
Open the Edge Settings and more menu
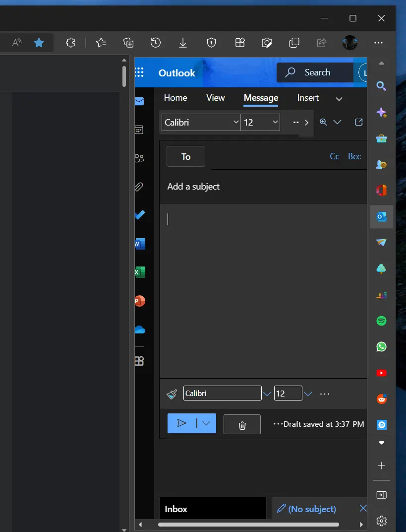(378, 43)
